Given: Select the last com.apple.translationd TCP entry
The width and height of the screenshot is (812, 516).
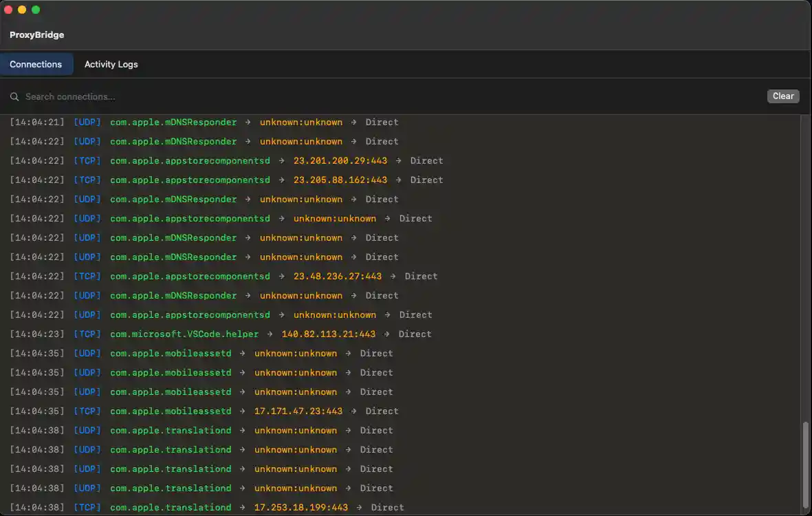Looking at the screenshot, I should coord(170,507).
